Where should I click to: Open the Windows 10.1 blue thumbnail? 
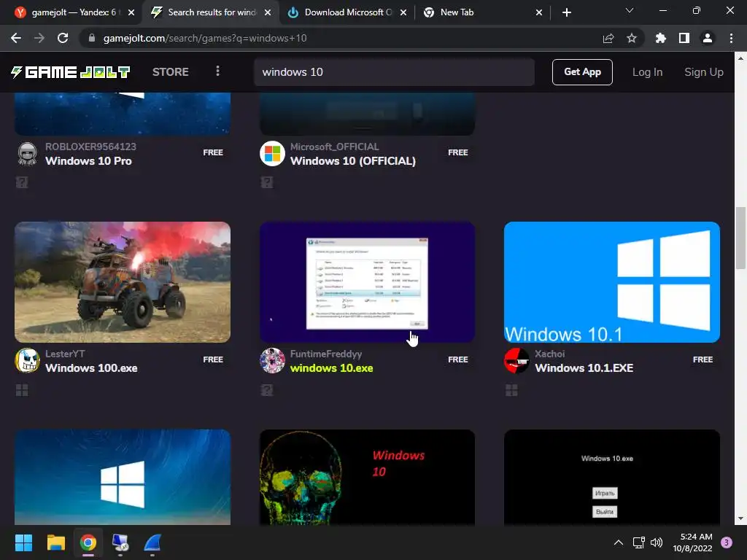click(x=612, y=282)
